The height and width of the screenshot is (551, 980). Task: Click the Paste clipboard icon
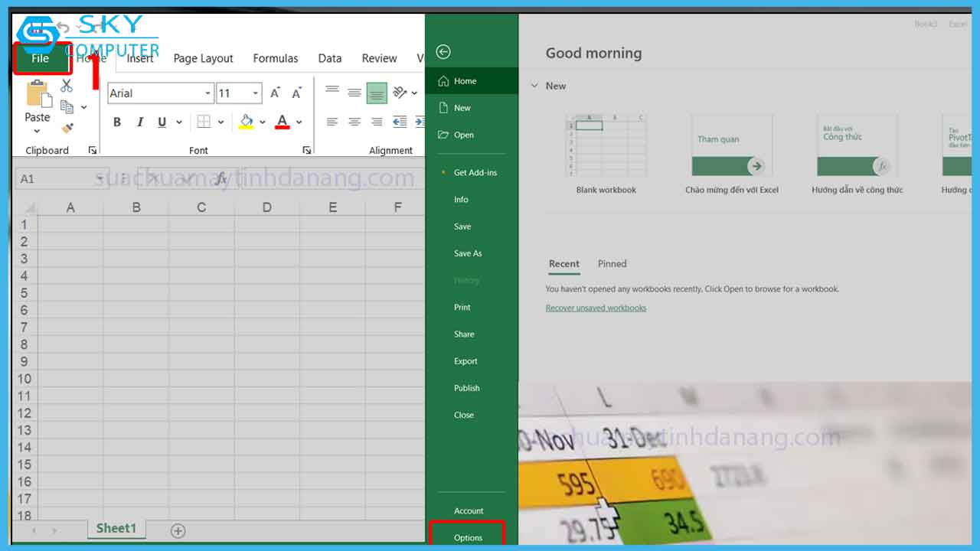click(x=38, y=94)
